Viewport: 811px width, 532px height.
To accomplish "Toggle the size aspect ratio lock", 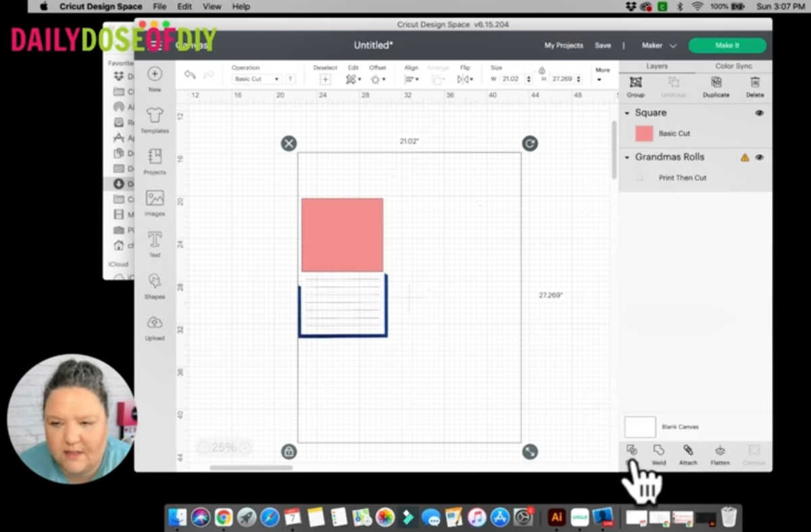I will (x=541, y=70).
